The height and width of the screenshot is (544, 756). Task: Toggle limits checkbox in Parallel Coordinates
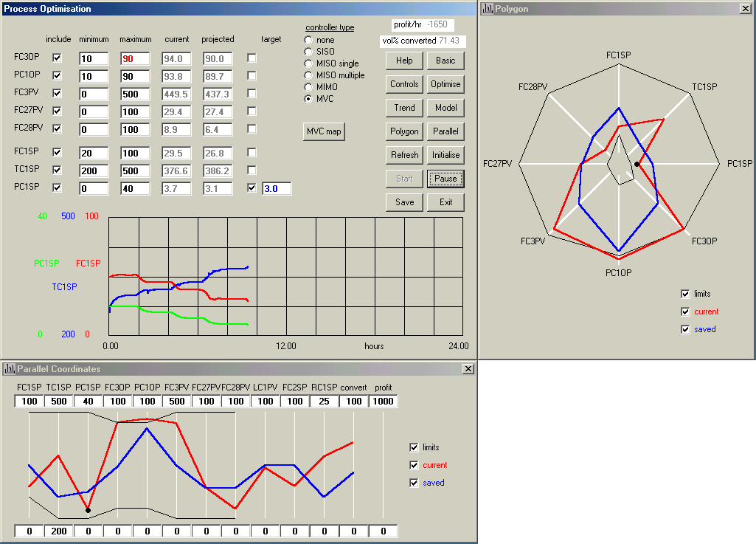coord(414,447)
